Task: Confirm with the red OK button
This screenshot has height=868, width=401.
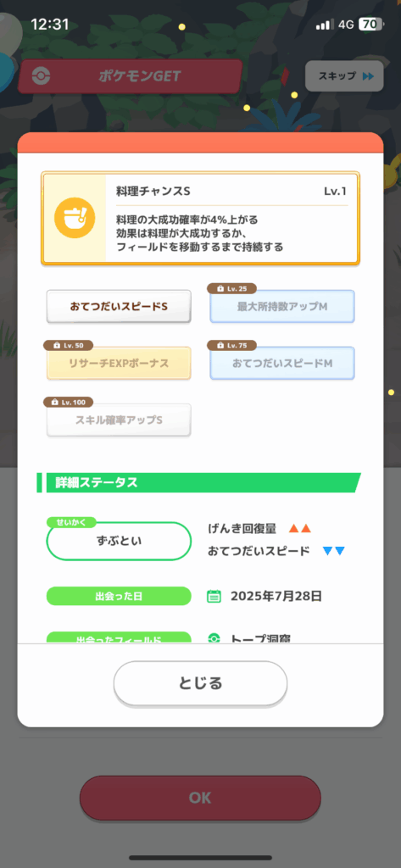Action: tap(200, 798)
